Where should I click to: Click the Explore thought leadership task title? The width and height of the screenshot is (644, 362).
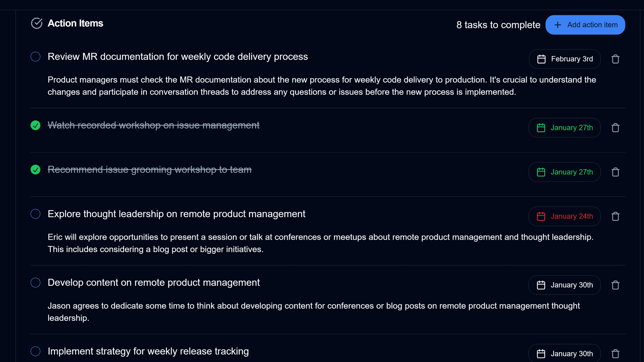pos(176,214)
